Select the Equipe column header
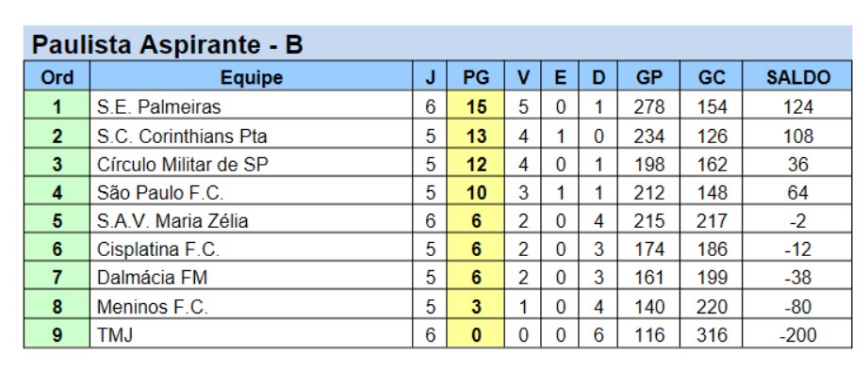Viewport: 868px width, 369px height. pos(252,77)
